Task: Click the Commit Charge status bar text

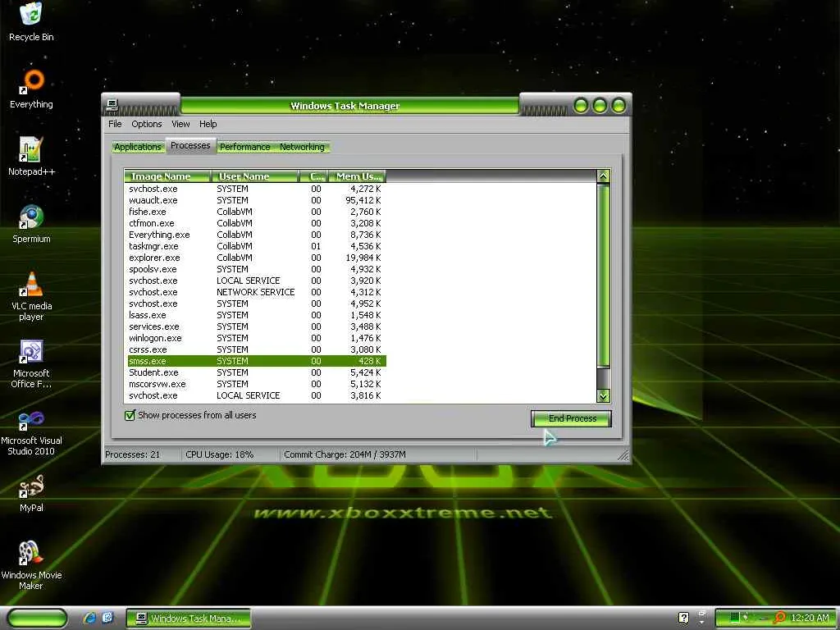Action: (345, 454)
